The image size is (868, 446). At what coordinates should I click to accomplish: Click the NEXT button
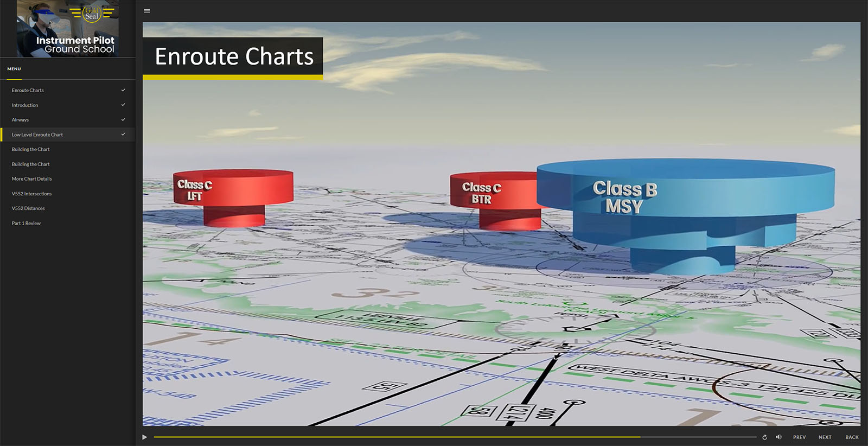[825, 437]
